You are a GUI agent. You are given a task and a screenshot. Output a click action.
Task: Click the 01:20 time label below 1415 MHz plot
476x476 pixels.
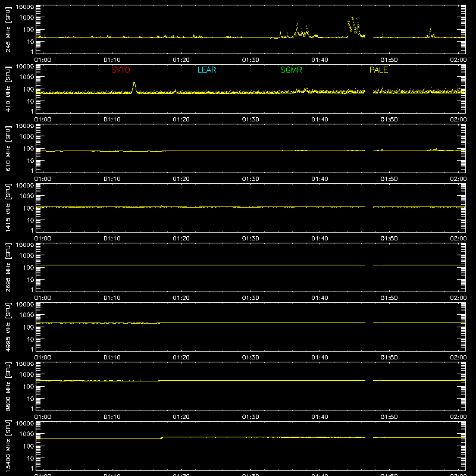coord(181,239)
